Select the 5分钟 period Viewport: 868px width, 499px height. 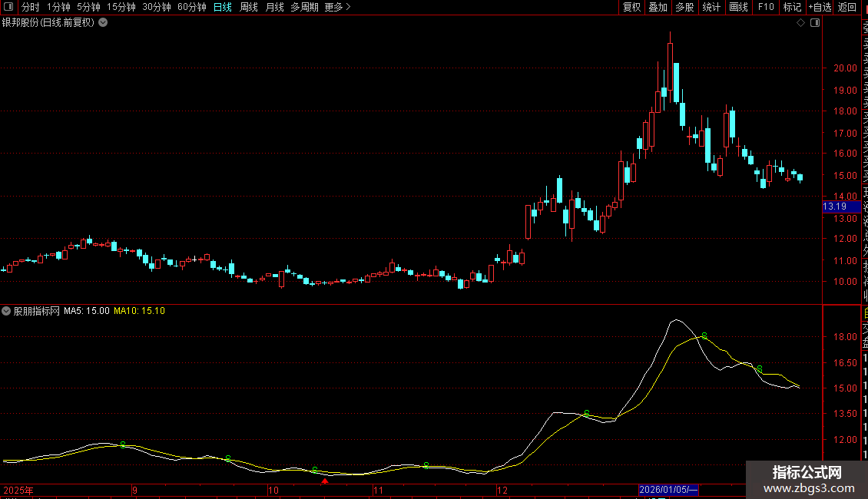[88, 7]
